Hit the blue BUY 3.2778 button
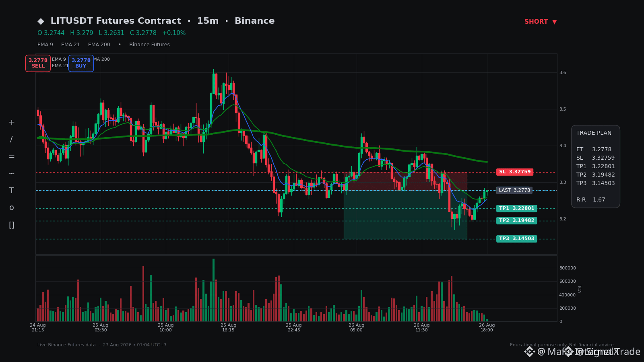The width and height of the screenshot is (644, 362). pos(81,63)
